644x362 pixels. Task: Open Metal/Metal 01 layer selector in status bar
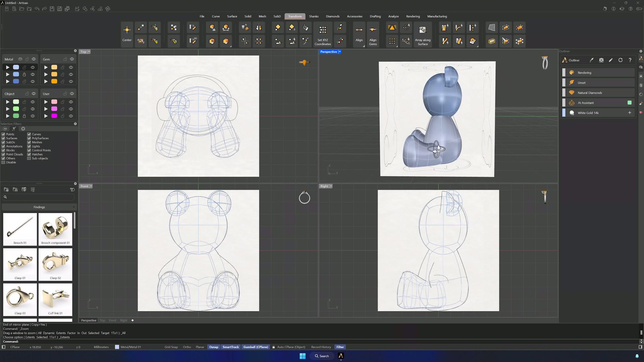128,347
